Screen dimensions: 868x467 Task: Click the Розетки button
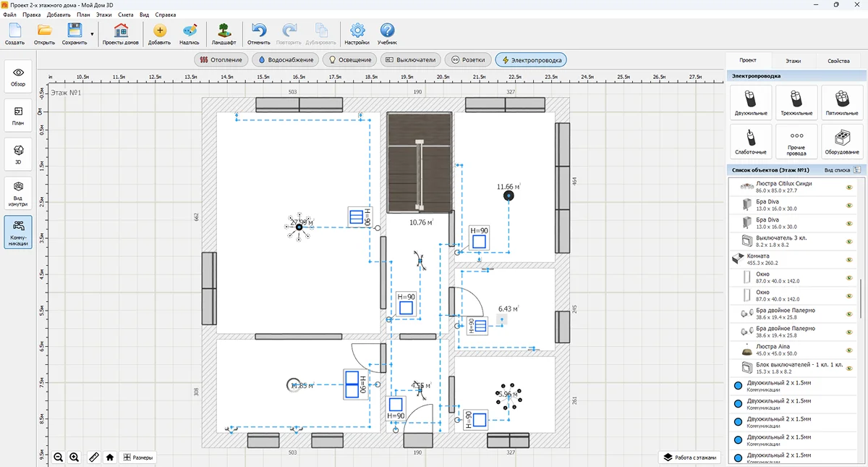point(469,59)
